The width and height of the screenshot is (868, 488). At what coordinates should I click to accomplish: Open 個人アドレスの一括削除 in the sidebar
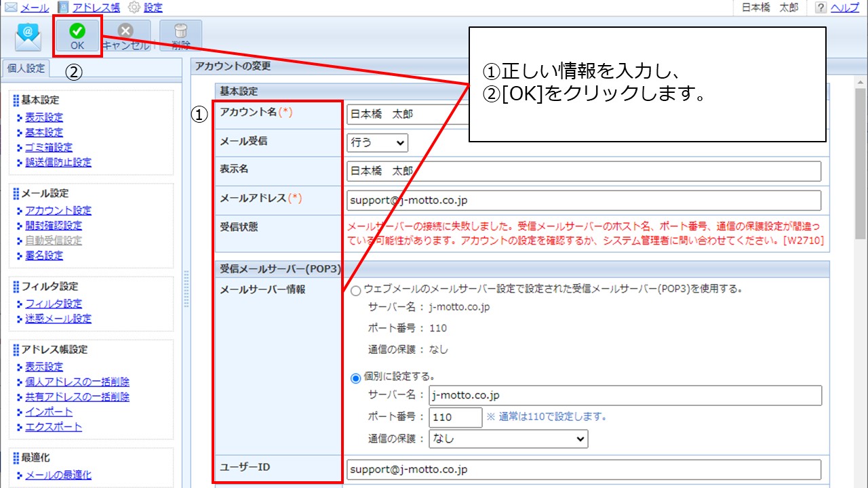pos(77,382)
